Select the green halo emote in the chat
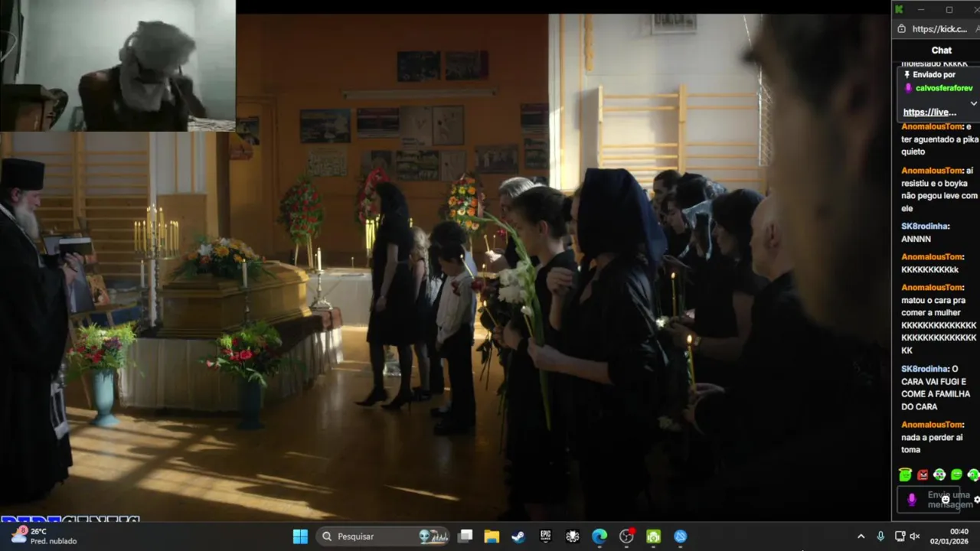Image resolution: width=980 pixels, height=551 pixels. click(906, 475)
